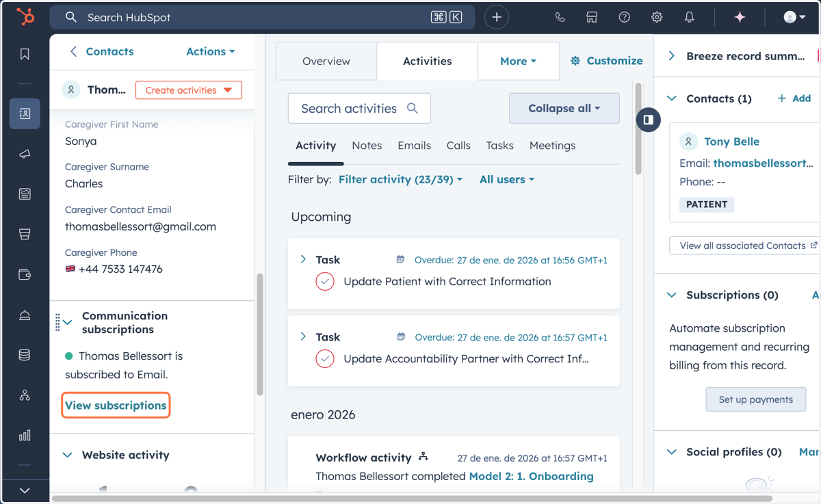Open the calling phone icon
This screenshot has width=821, height=504.
(560, 17)
